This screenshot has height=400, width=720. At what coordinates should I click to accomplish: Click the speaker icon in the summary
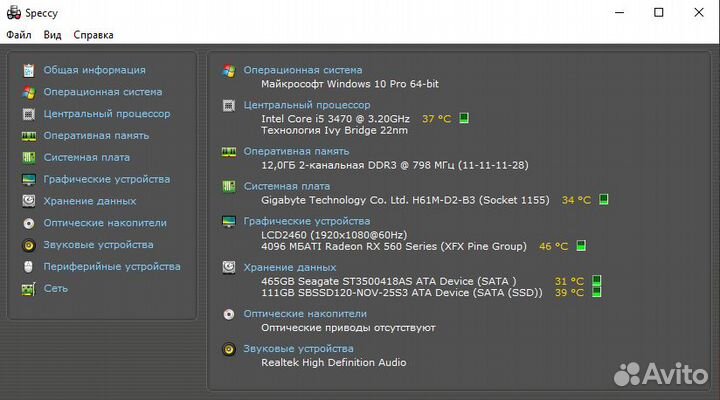coord(229,349)
